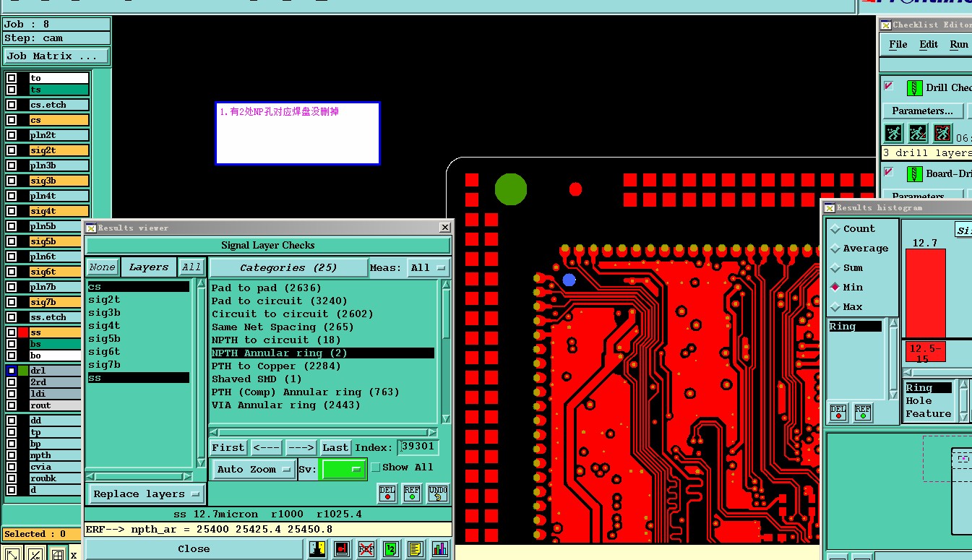Click the percent-slash tool icon at bottom left
This screenshot has height=560, width=972.
point(35,554)
